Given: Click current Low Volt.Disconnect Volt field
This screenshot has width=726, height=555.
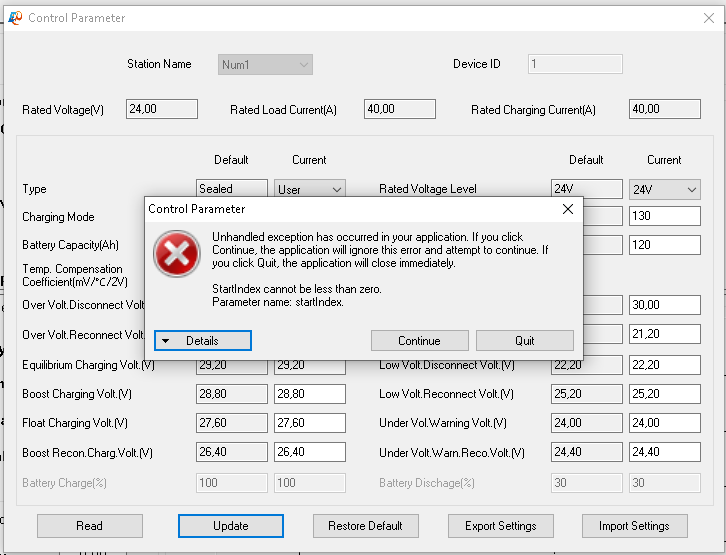Looking at the screenshot, I should 665,365.
